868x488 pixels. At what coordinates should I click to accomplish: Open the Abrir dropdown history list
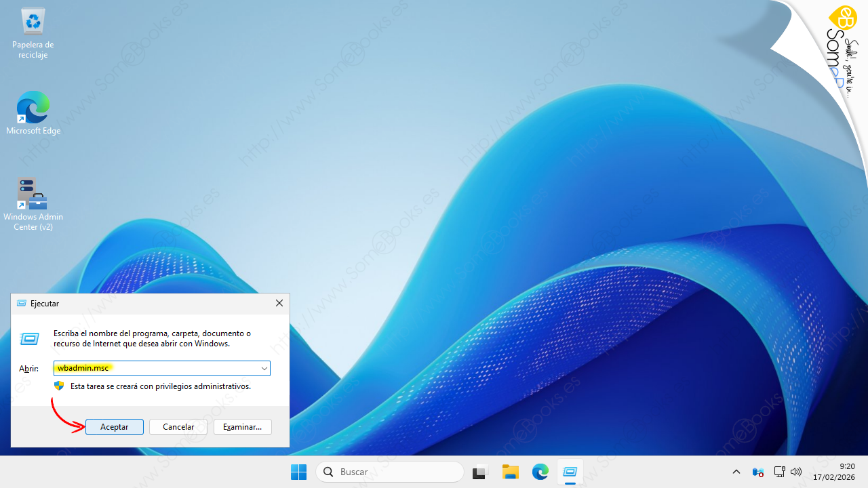pos(264,368)
